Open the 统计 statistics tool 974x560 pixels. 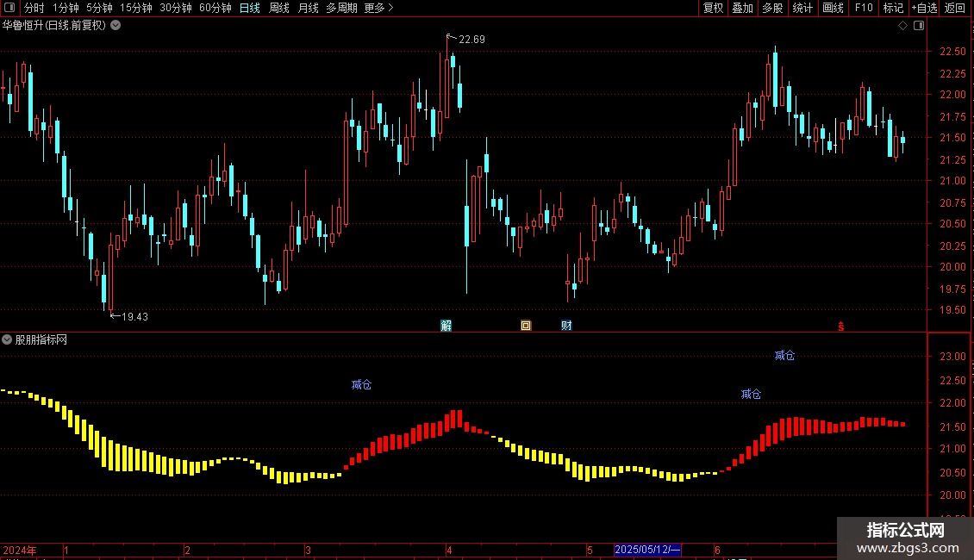802,8
